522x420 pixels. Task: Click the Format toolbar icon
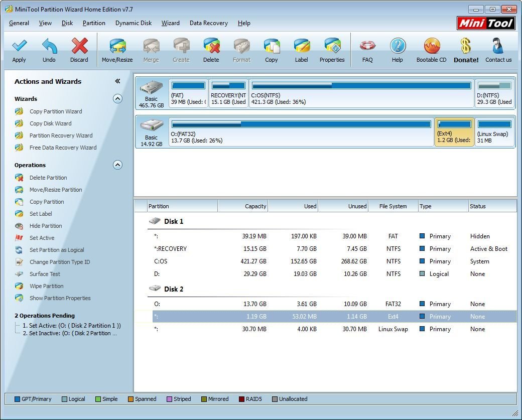tap(242, 46)
